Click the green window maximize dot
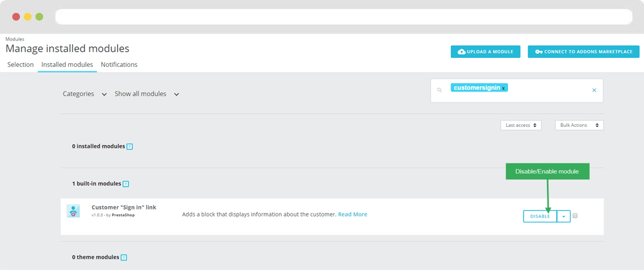The image size is (644, 270). pyautogui.click(x=39, y=16)
